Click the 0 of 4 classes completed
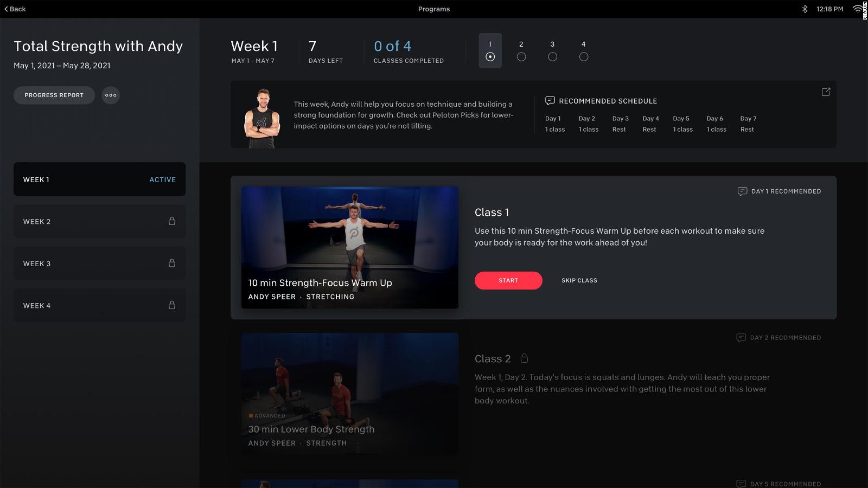 (x=409, y=52)
